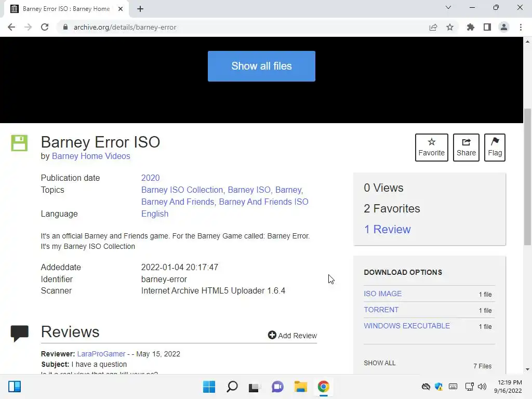
Task: Jump to 1 Review link
Action: click(x=387, y=229)
